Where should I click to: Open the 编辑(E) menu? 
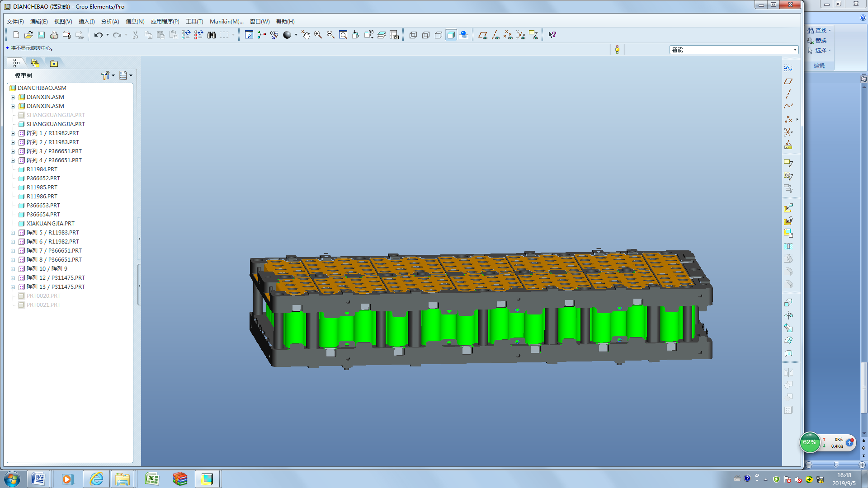pos(39,21)
